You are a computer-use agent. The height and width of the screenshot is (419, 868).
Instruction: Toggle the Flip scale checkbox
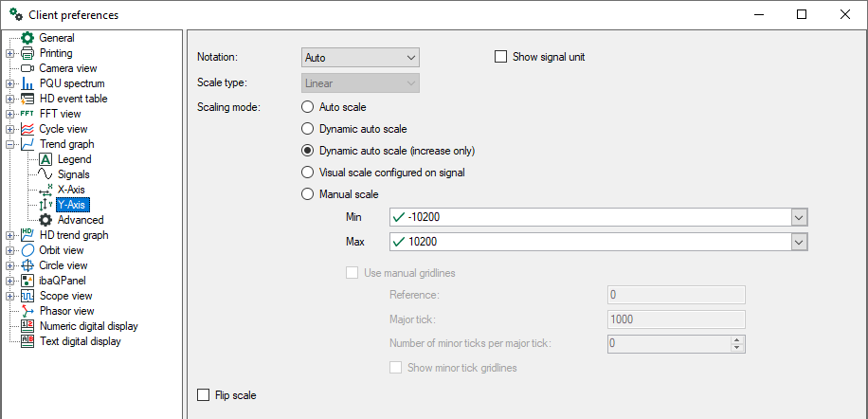coord(203,395)
